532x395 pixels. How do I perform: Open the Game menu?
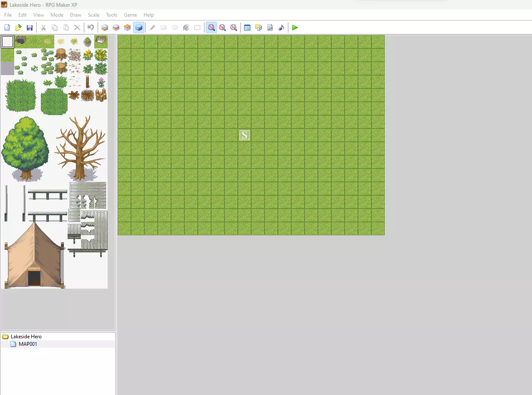130,15
